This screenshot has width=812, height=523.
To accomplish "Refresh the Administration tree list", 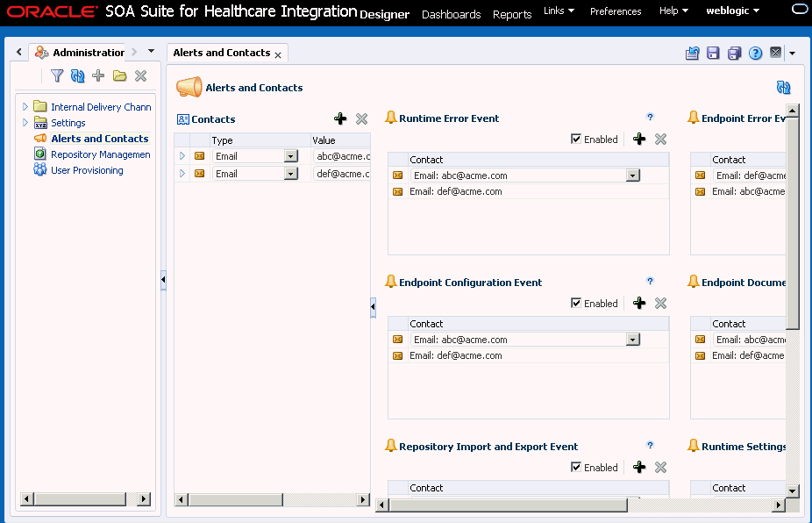I will (78, 76).
